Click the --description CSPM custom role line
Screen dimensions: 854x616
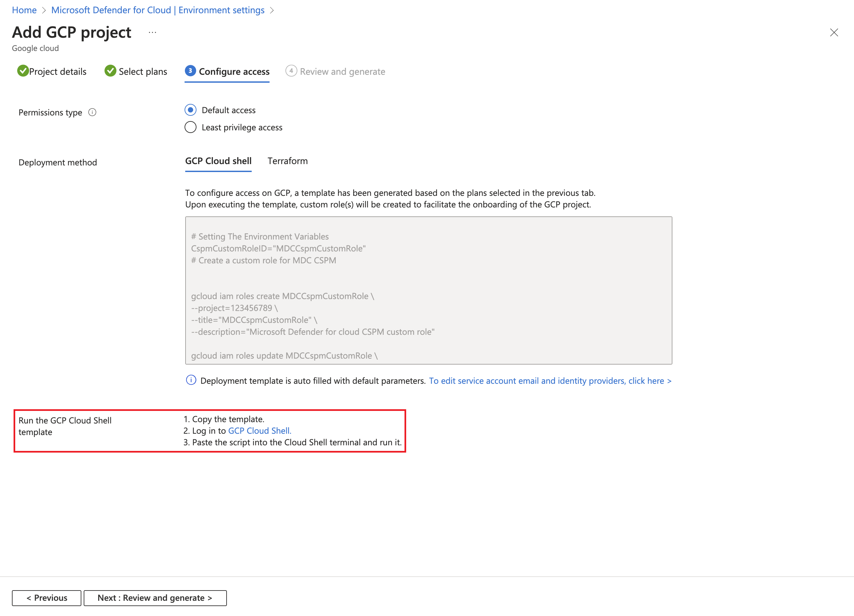point(313,332)
